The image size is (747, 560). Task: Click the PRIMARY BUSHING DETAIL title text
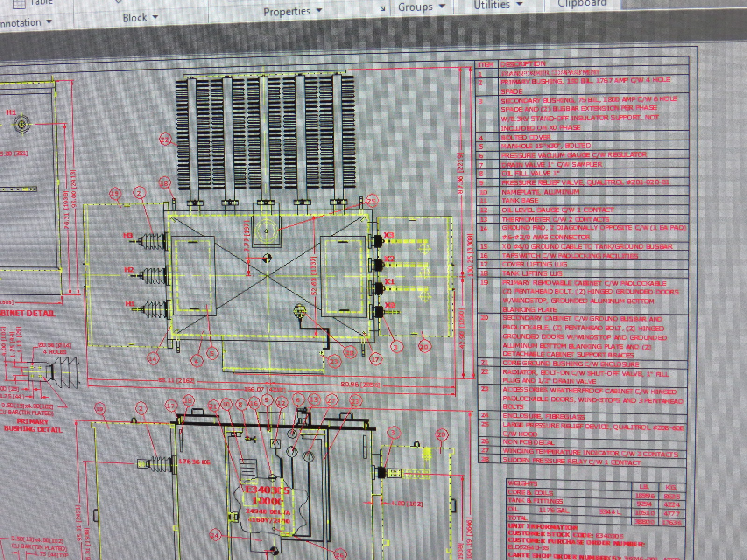click(x=33, y=426)
